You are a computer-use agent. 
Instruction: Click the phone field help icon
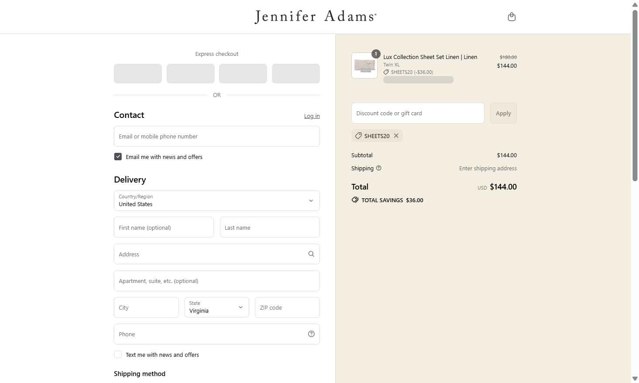tap(311, 334)
